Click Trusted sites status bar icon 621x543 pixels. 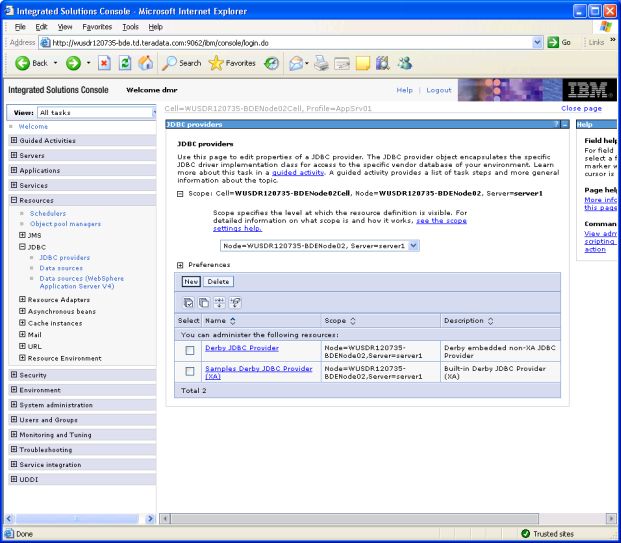coord(526,533)
